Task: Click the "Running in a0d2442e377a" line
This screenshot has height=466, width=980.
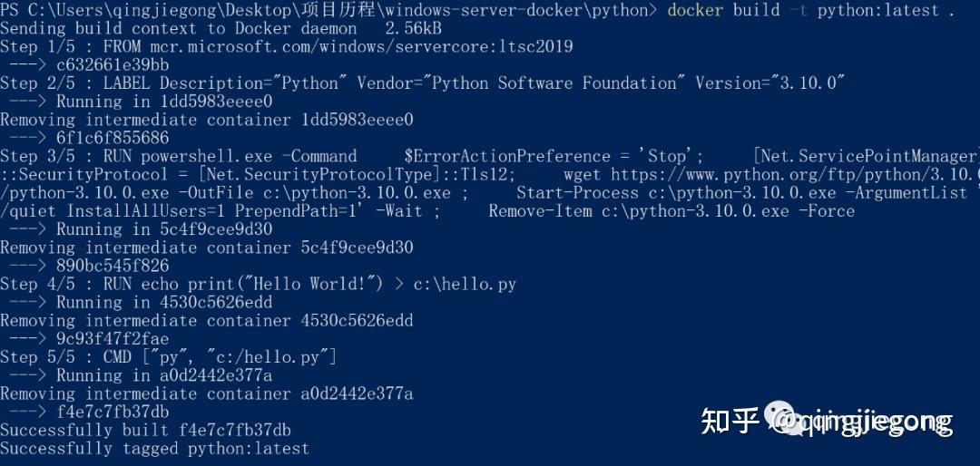Action: (x=163, y=375)
